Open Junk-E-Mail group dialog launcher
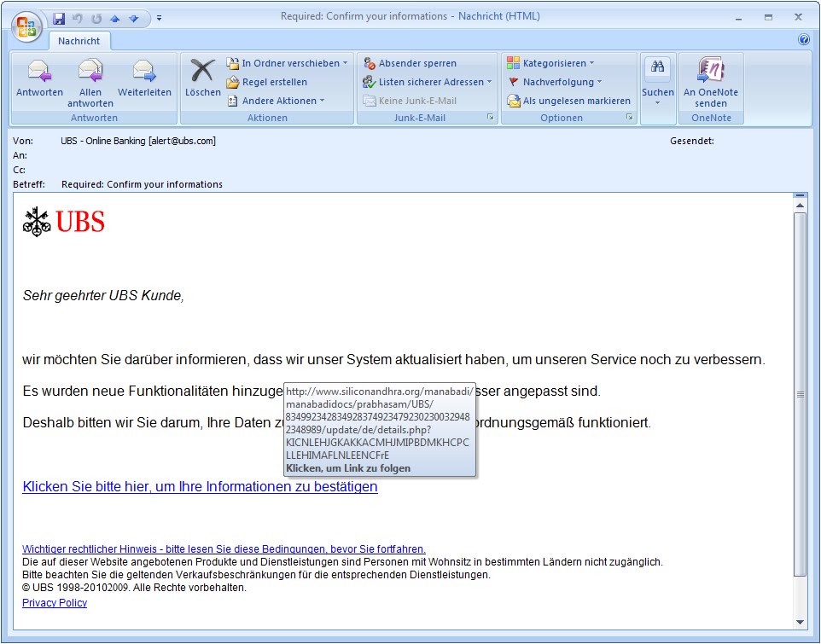Screen dimensions: 821x644 [490, 117]
